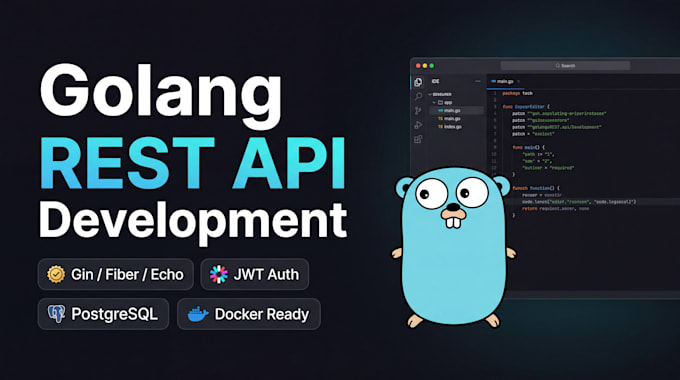Collapse the root project folder in explorer

coord(430,94)
